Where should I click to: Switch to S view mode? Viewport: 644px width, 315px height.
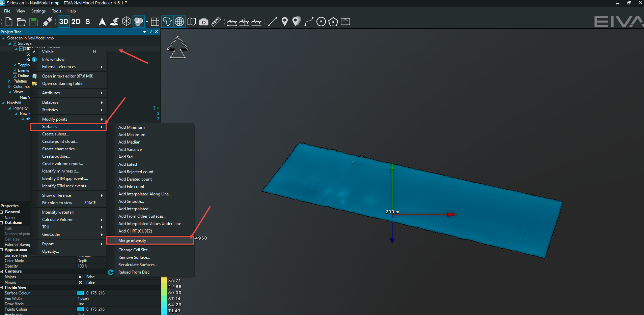coord(88,22)
